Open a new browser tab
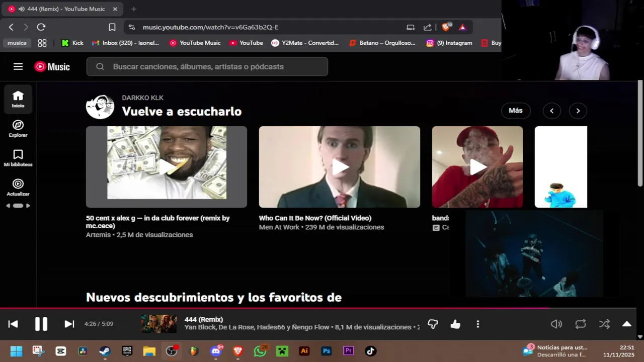 133,9
